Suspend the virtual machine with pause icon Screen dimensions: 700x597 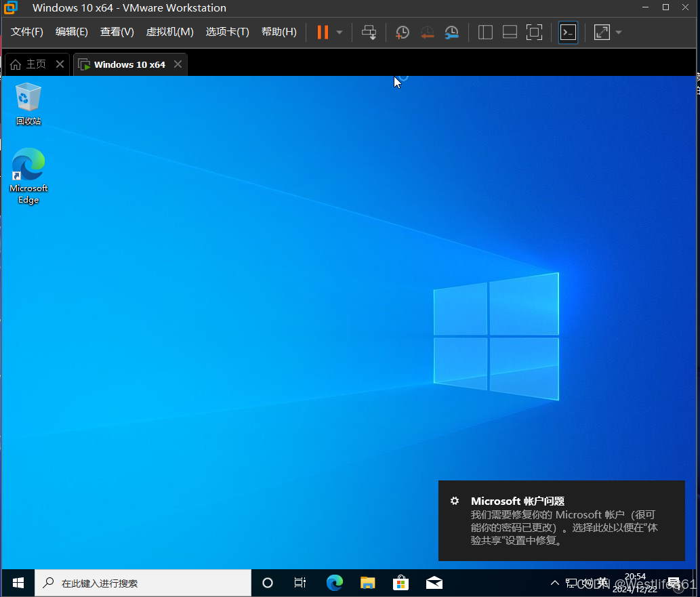[322, 32]
